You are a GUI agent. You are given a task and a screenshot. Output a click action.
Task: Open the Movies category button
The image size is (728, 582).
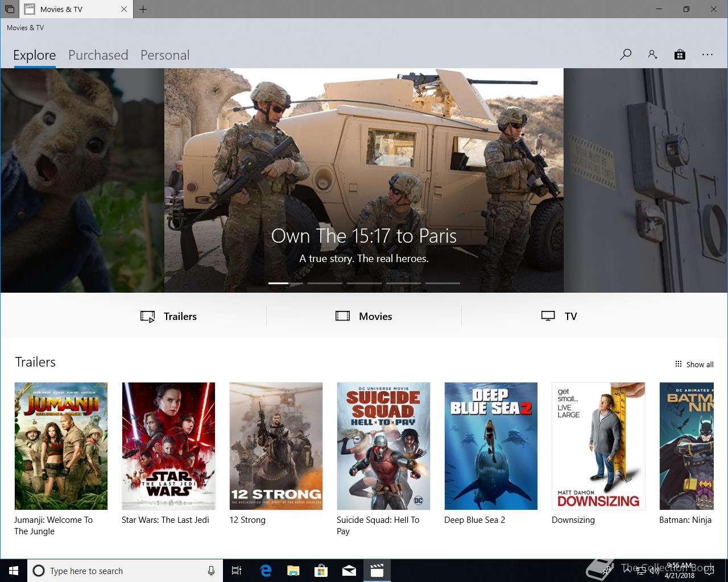[364, 317]
